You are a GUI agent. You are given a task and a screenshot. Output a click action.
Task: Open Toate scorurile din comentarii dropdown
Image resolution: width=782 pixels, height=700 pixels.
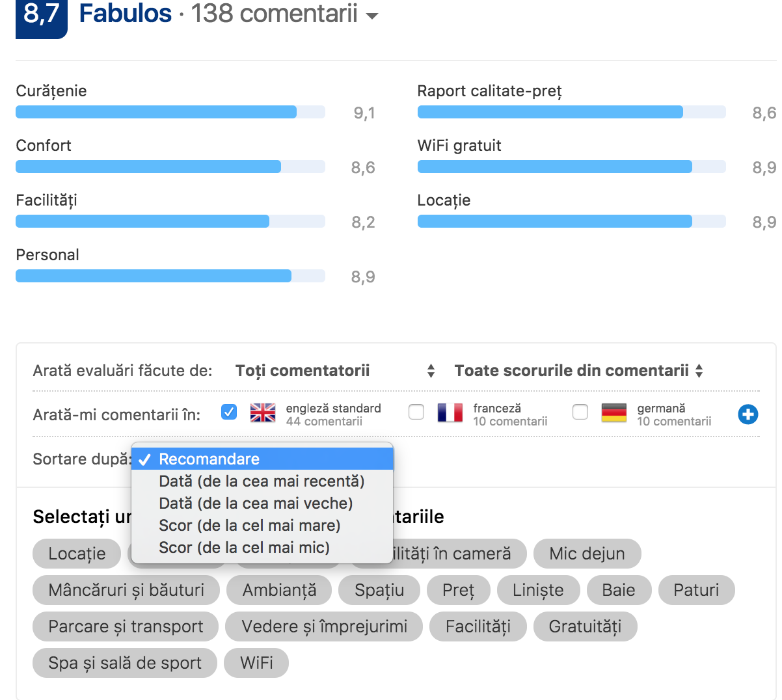578,371
